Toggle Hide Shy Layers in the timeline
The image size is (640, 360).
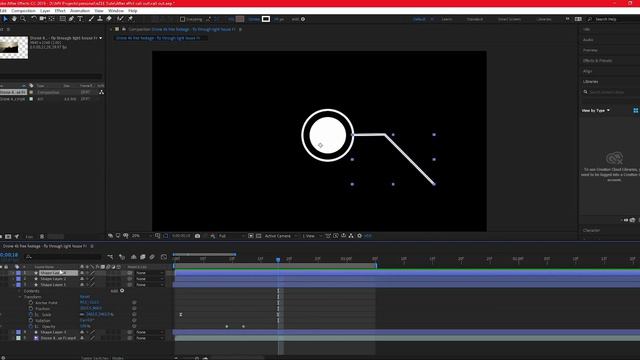click(133, 257)
